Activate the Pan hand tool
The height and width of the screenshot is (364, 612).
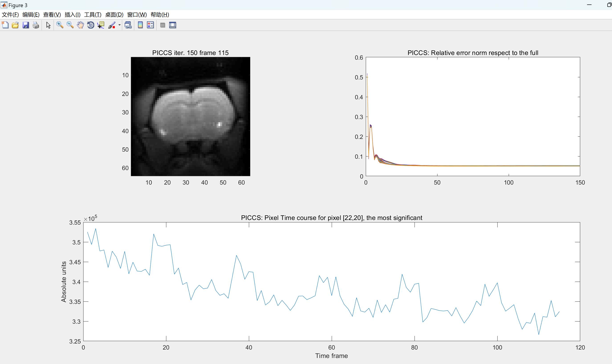(x=80, y=25)
